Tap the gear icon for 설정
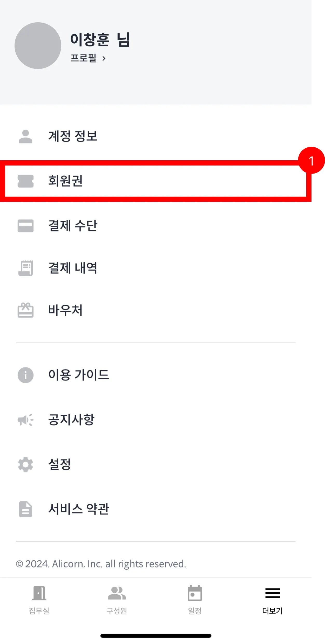The height and width of the screenshot is (644, 325). coord(25,464)
